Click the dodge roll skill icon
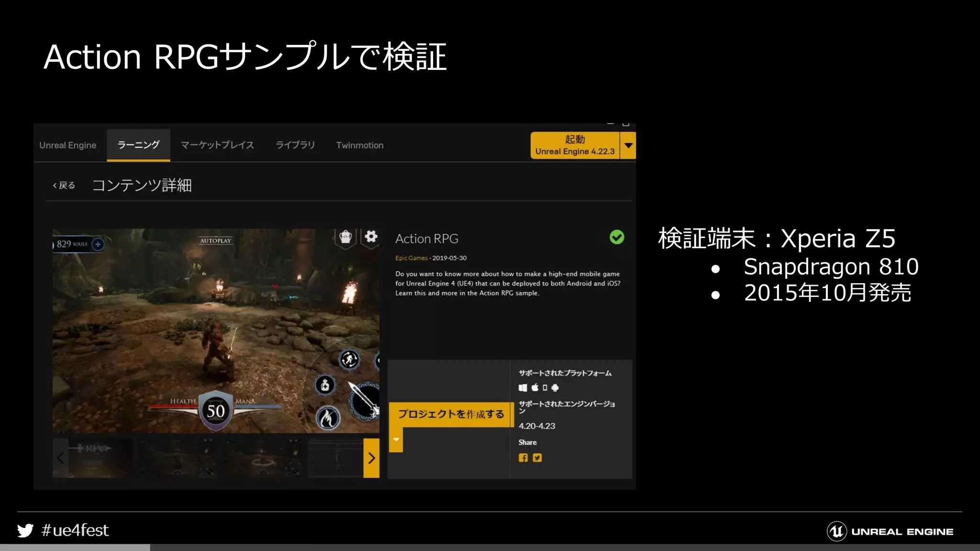This screenshot has width=980, height=551. tap(349, 359)
